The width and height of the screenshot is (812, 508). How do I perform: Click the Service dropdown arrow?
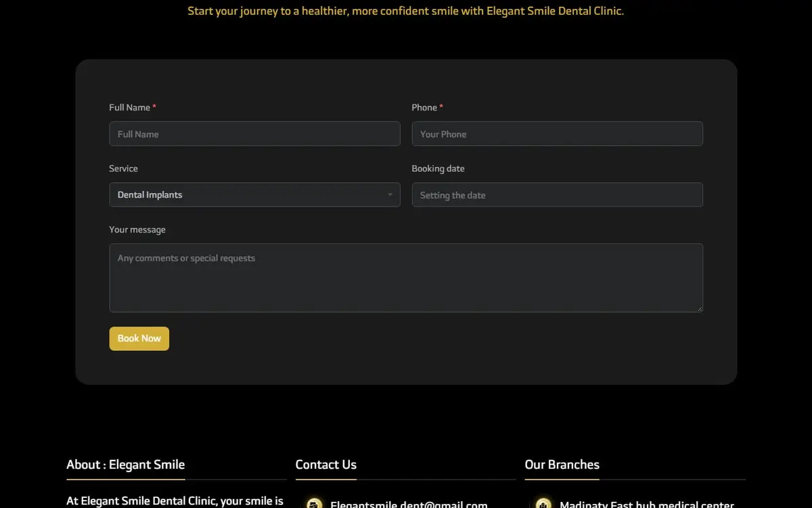click(390, 195)
